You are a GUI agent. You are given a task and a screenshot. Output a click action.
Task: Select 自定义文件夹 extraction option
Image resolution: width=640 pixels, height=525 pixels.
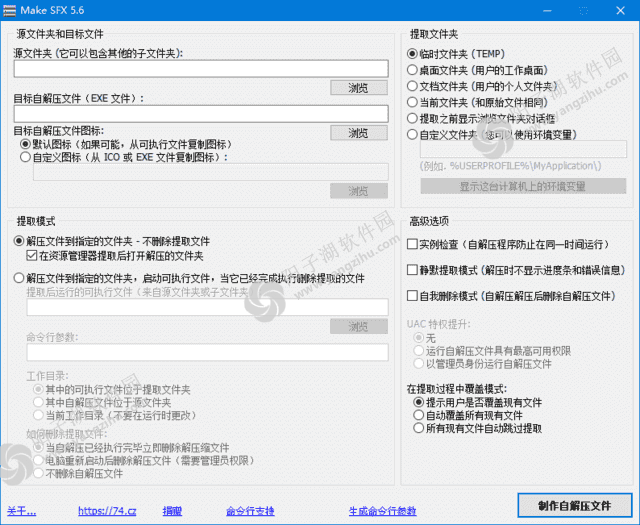412,134
